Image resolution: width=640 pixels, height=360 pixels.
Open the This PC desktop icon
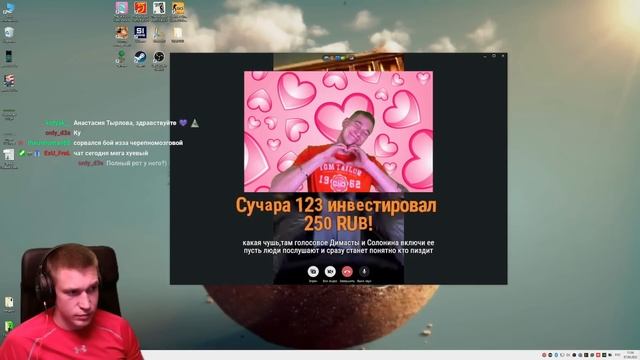click(9, 8)
